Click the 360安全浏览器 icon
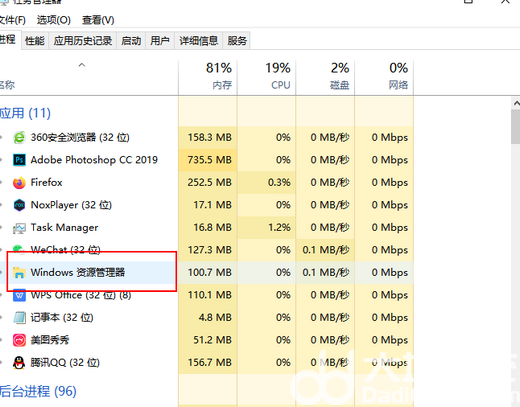Viewport: 520px width, 407px height. (19, 137)
